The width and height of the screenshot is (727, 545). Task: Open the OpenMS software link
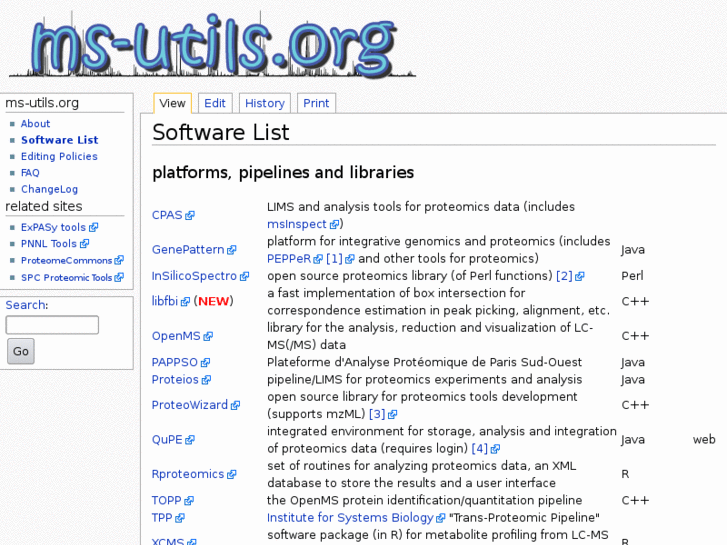tap(176, 336)
